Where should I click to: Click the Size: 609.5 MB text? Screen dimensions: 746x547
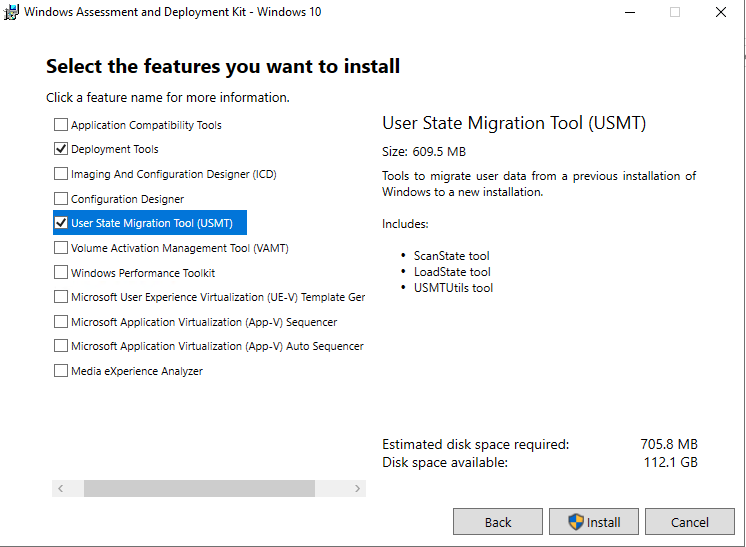424,152
